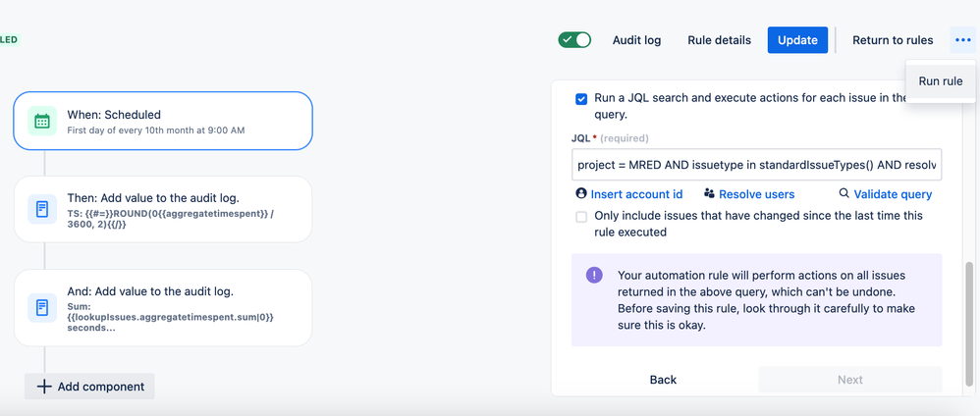Image resolution: width=980 pixels, height=416 pixels.
Task: Toggle the rule enabled switch off
Action: click(x=574, y=40)
